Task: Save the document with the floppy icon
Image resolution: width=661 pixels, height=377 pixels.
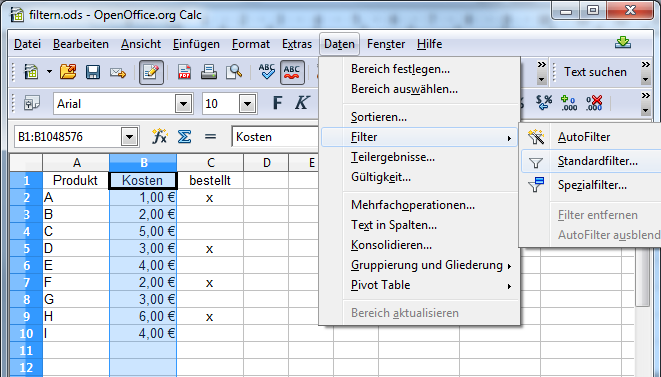Action: [93, 72]
